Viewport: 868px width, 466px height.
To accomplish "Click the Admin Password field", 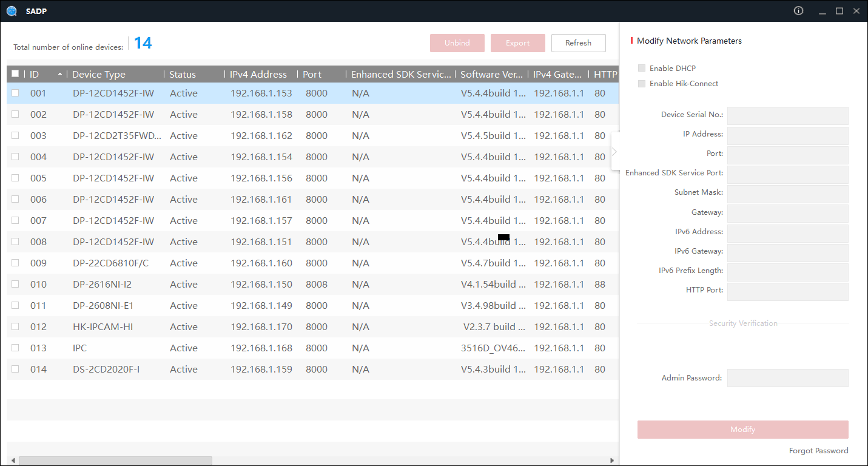I will point(788,378).
